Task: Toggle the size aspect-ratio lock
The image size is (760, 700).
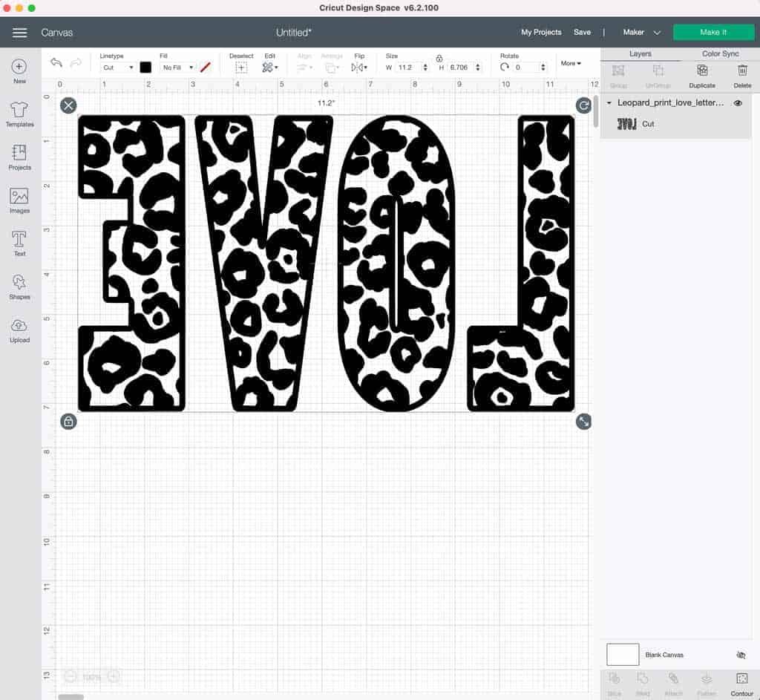Action: pos(439,58)
